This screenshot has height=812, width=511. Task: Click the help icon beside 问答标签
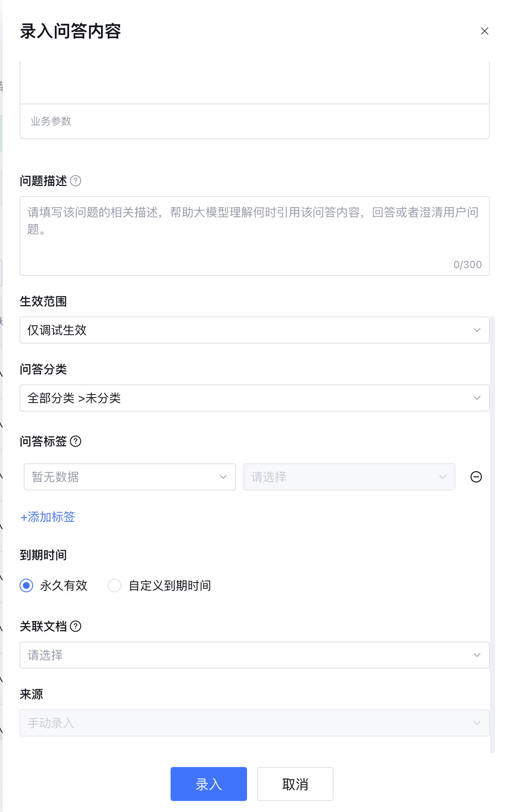(x=76, y=442)
